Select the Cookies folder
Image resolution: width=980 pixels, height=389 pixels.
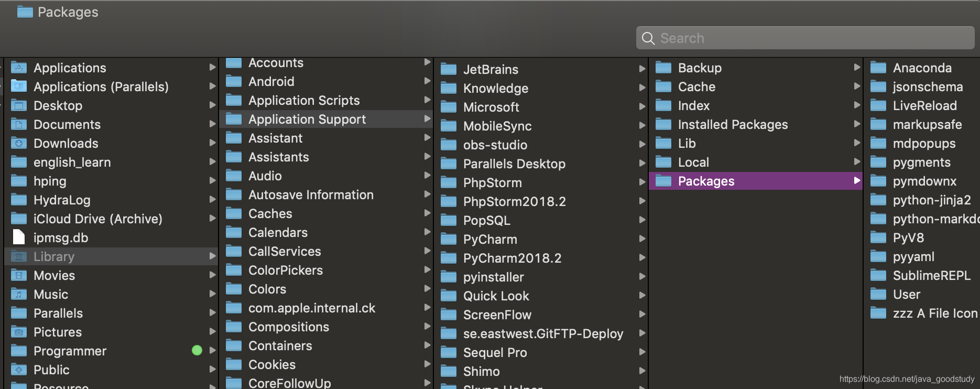click(326, 364)
